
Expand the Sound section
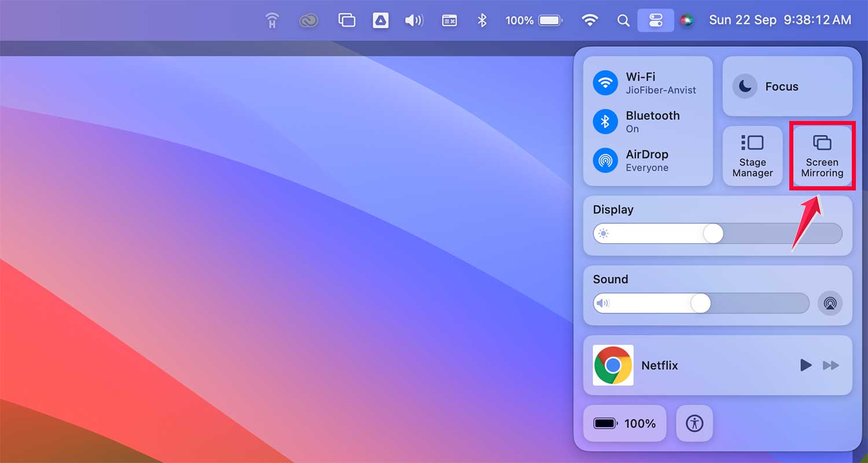[x=610, y=279]
